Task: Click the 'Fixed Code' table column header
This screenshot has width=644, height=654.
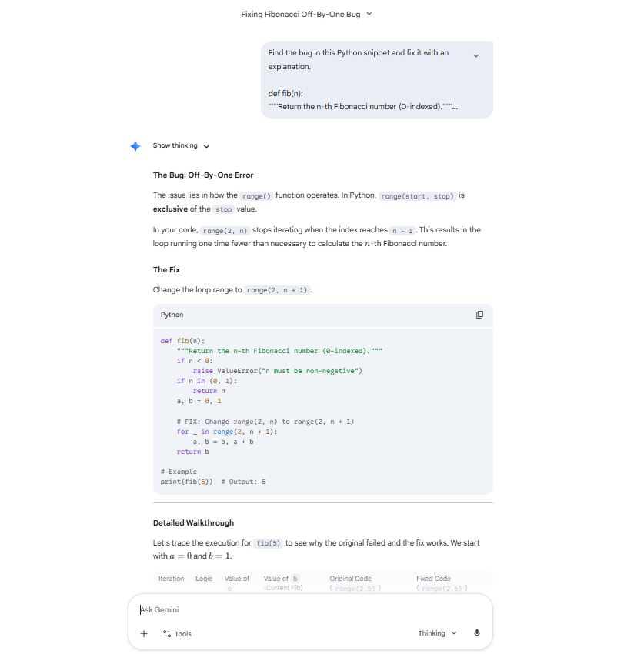Action: (x=433, y=579)
